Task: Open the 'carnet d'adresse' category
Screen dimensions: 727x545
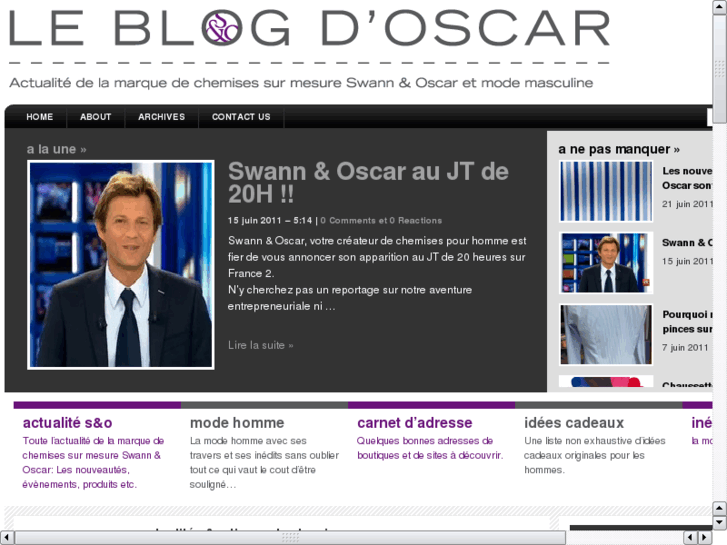Action: pyautogui.click(x=415, y=423)
